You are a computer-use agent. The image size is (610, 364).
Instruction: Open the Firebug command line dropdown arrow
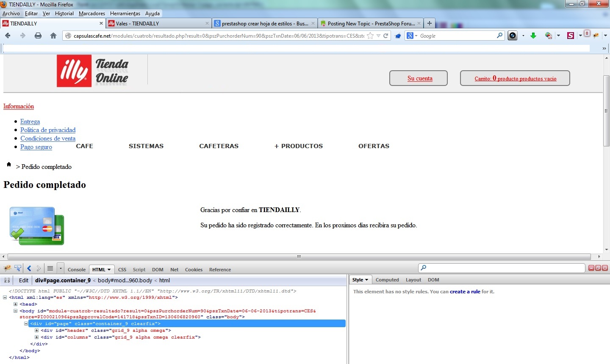[x=61, y=268]
